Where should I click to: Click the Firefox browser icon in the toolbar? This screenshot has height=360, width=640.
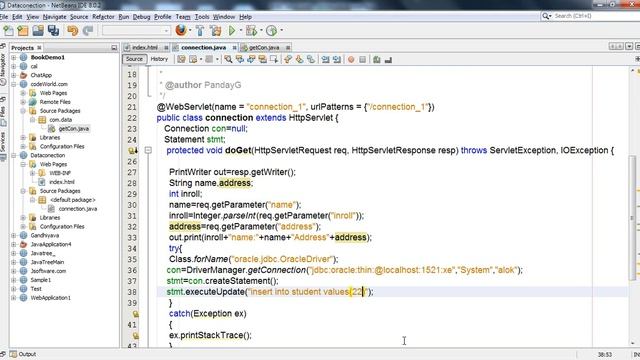point(181,30)
